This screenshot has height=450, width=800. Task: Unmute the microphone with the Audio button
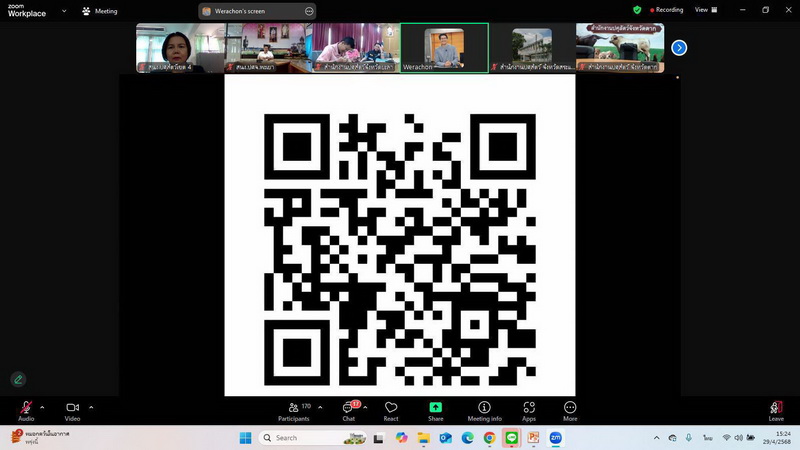tap(26, 411)
